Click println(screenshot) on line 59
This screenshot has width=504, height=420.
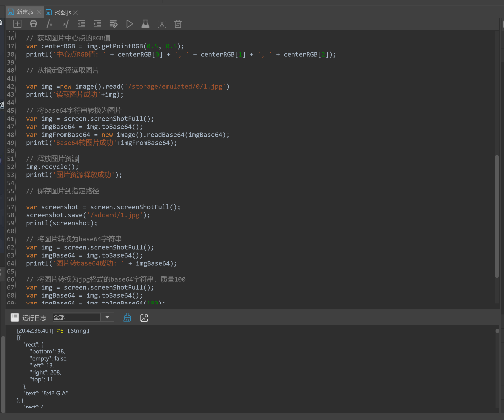pos(62,223)
